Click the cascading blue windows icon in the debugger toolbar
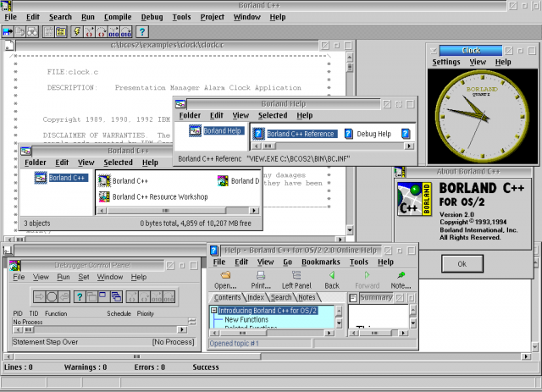542x392 pixels. (x=117, y=296)
